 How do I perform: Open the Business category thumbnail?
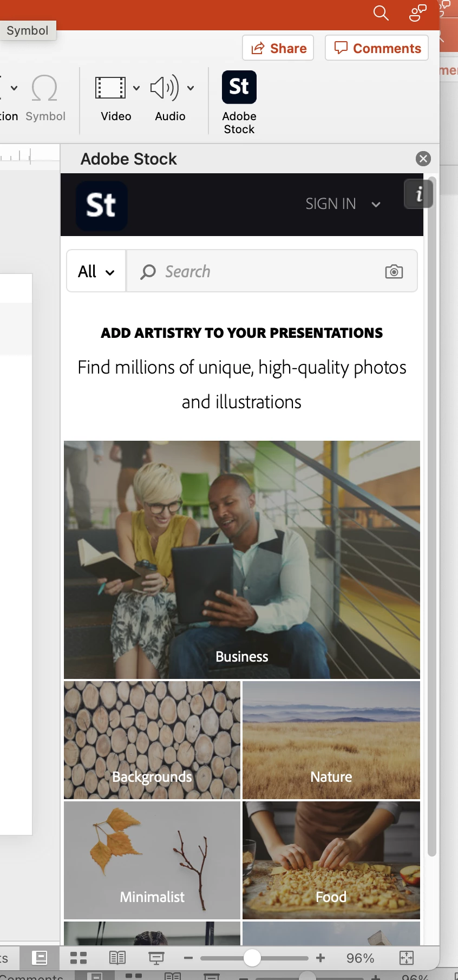(242, 559)
